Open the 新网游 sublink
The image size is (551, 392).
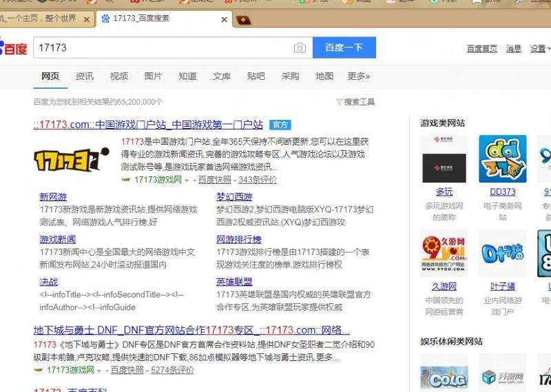pos(53,197)
